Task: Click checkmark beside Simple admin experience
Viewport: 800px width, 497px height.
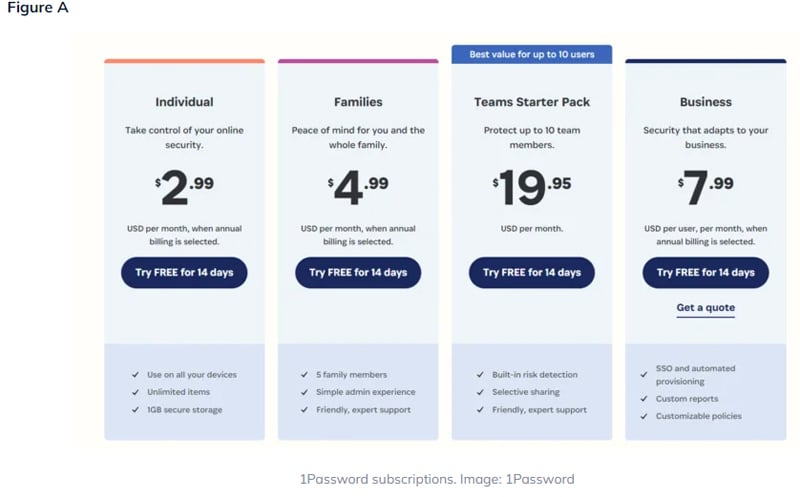Action: click(x=305, y=392)
